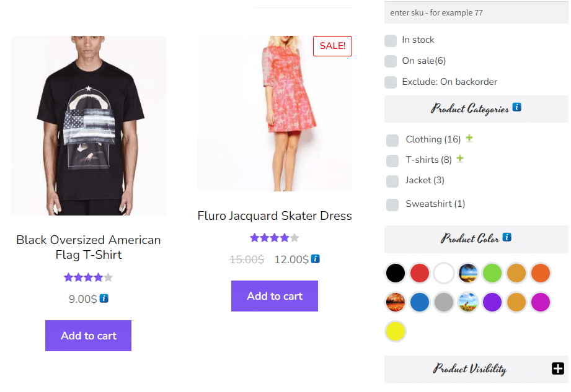The width and height of the screenshot is (571, 392).
Task: Open the price info icon after 9.00$
Action: point(104,298)
